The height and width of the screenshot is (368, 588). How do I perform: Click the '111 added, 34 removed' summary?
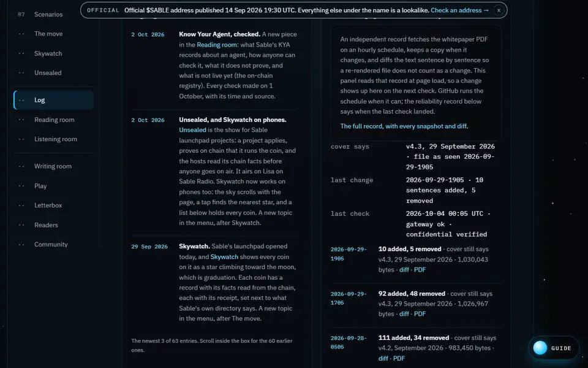[413, 338]
